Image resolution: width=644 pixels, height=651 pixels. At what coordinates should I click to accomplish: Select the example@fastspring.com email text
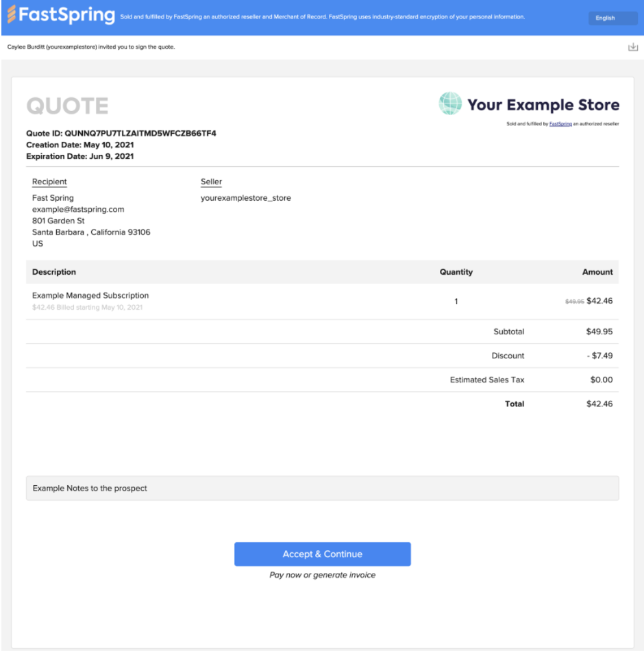coord(78,209)
